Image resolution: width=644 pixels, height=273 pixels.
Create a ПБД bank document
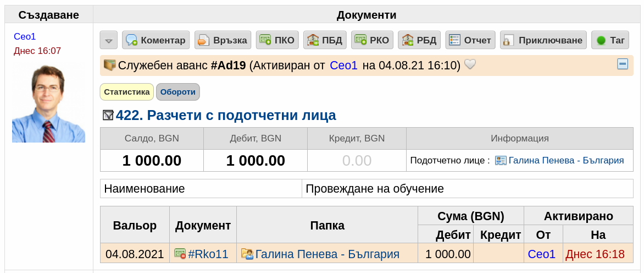[325, 40]
